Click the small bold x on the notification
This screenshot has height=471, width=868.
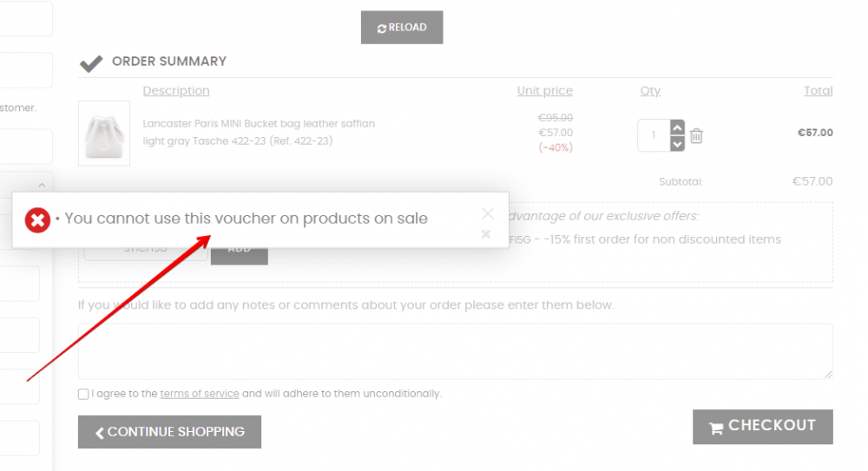486,234
